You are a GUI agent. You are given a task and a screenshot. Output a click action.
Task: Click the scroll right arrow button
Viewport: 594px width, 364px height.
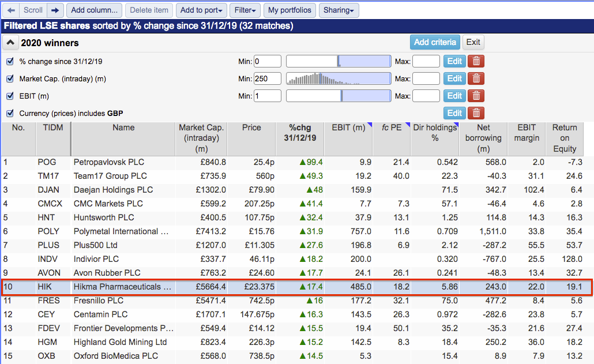[x=55, y=10]
